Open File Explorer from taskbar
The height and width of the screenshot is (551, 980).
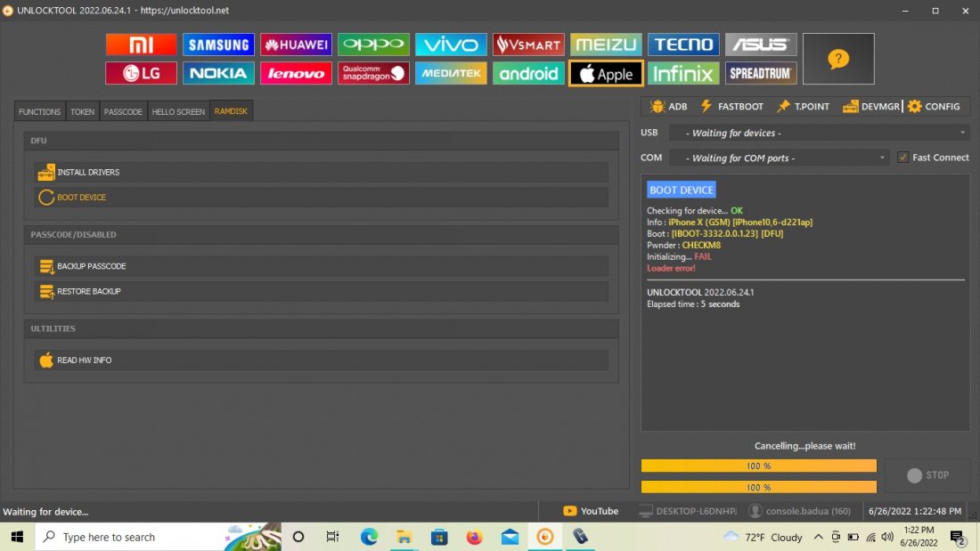(x=404, y=538)
